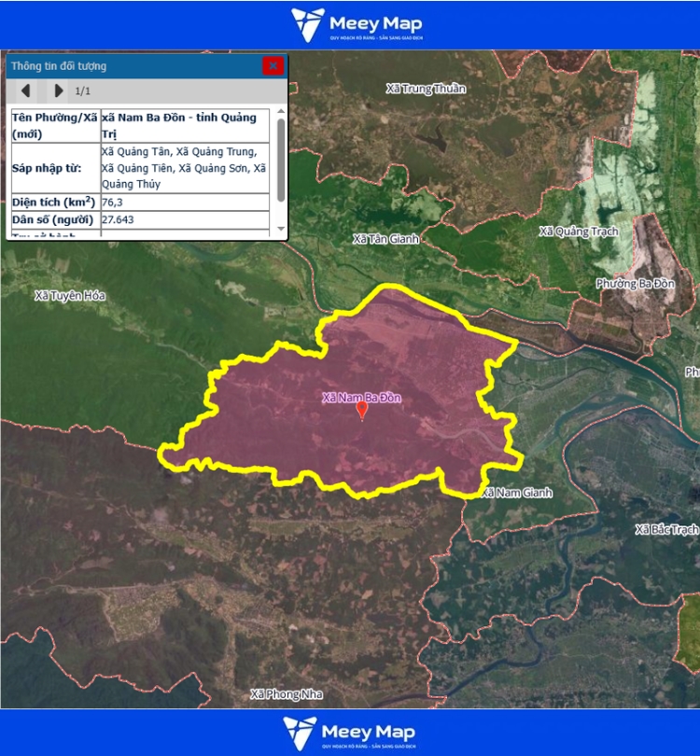The height and width of the screenshot is (756, 700).
Task: Select Xã Tân Gianh label on map
Action: [x=385, y=239]
